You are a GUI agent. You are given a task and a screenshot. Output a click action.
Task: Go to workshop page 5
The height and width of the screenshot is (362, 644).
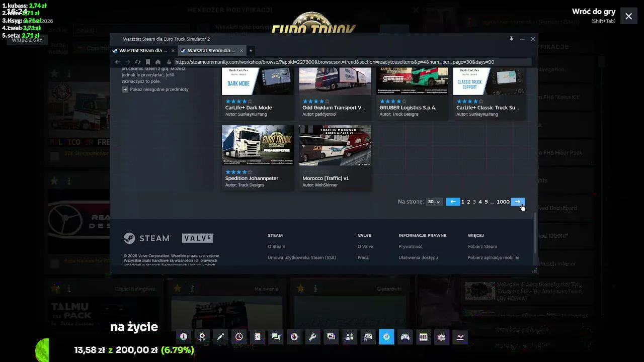[x=486, y=202]
